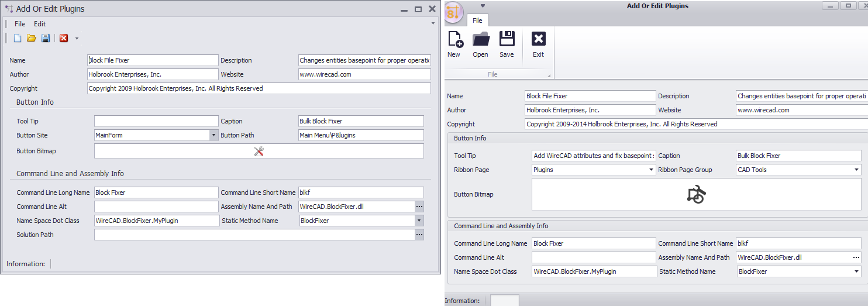868x306 pixels.
Task: Click the New button in the ribbon
Action: pos(454,44)
